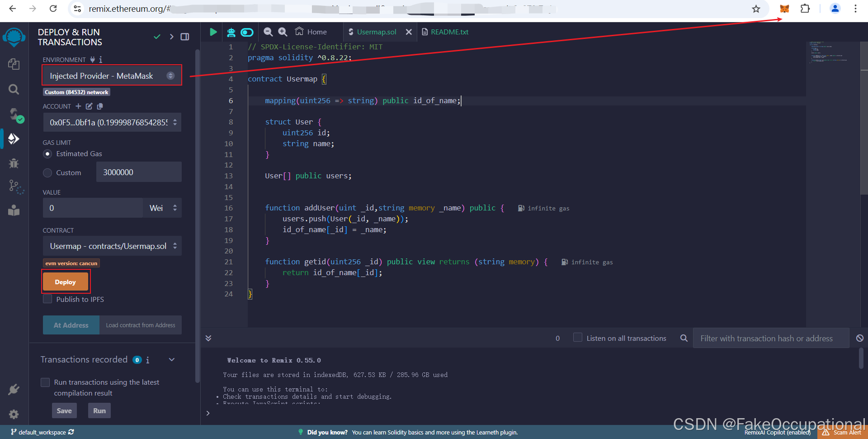Open the Plugin manager plug icon
The image size is (868, 439).
14,390
